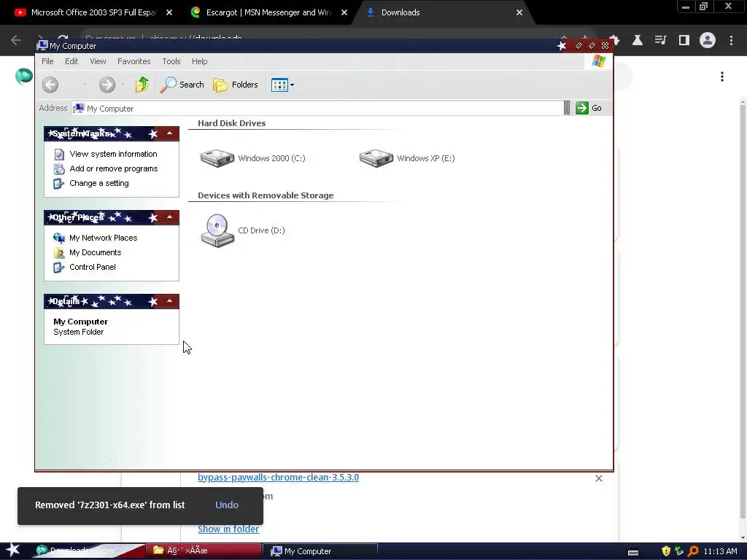Click the security shield tray icon
Screen dimensions: 747x560
click(666, 551)
